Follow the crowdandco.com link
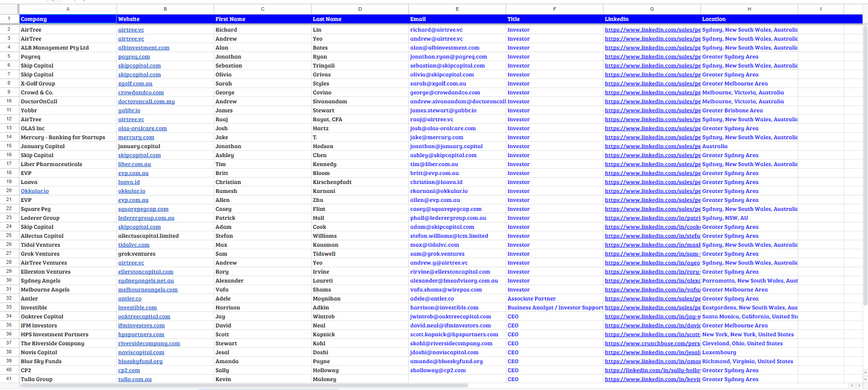This screenshot has width=868, height=390. pos(141,92)
